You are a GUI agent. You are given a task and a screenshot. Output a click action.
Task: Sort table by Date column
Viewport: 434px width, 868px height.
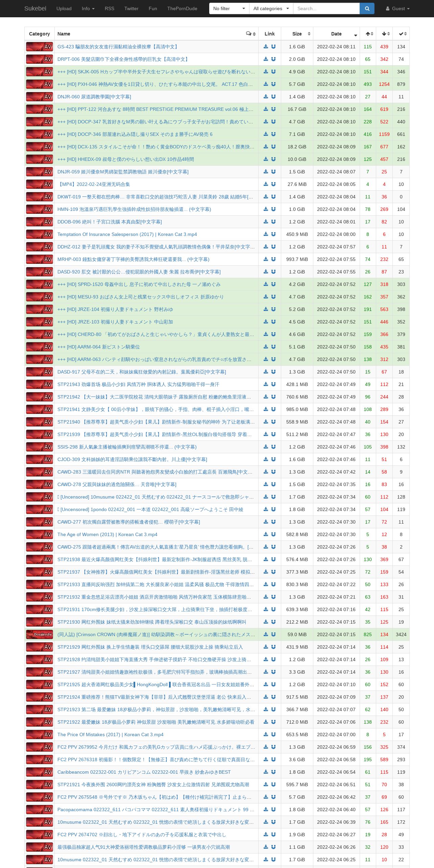336,34
